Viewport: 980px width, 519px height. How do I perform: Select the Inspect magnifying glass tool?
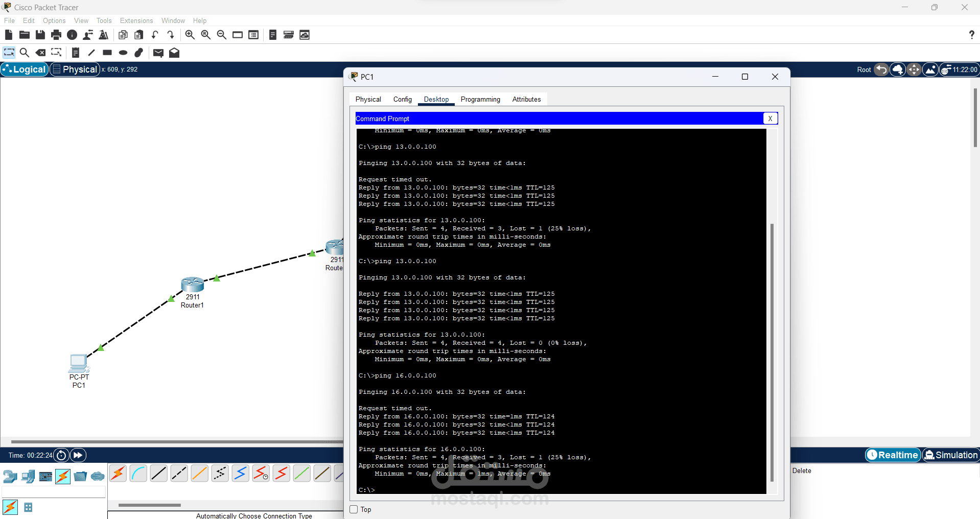point(24,52)
